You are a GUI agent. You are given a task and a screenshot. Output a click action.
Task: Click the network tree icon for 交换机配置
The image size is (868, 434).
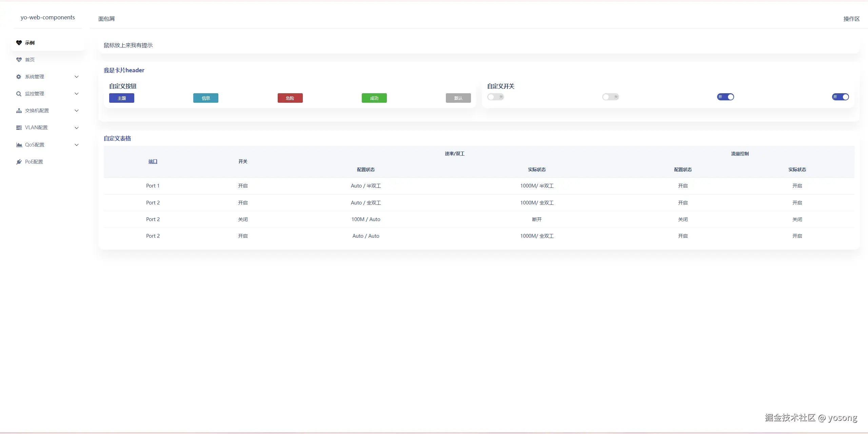[19, 111]
